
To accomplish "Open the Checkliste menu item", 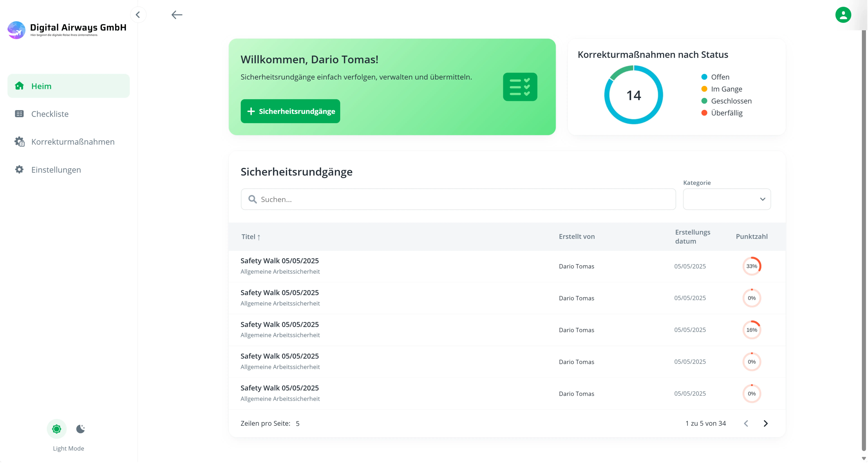I will (68, 114).
